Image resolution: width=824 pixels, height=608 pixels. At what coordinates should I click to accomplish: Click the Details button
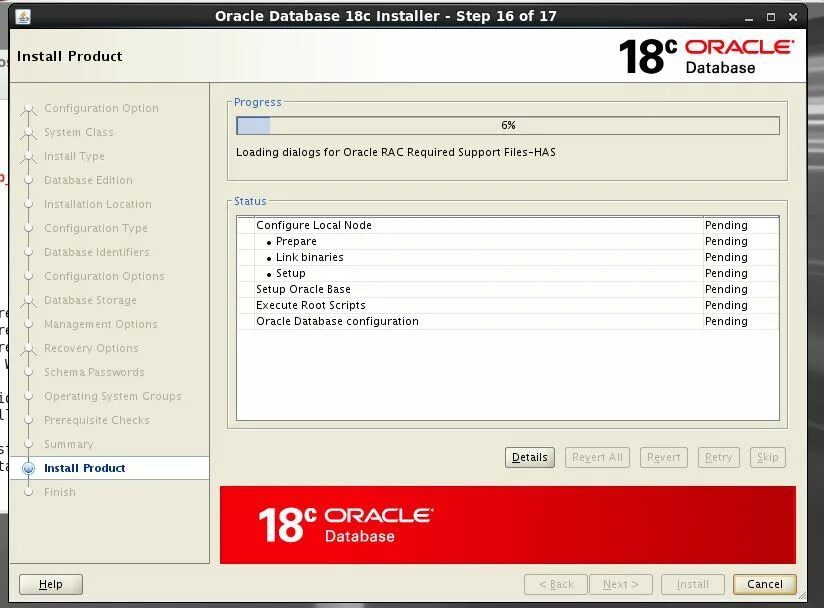pyautogui.click(x=530, y=457)
